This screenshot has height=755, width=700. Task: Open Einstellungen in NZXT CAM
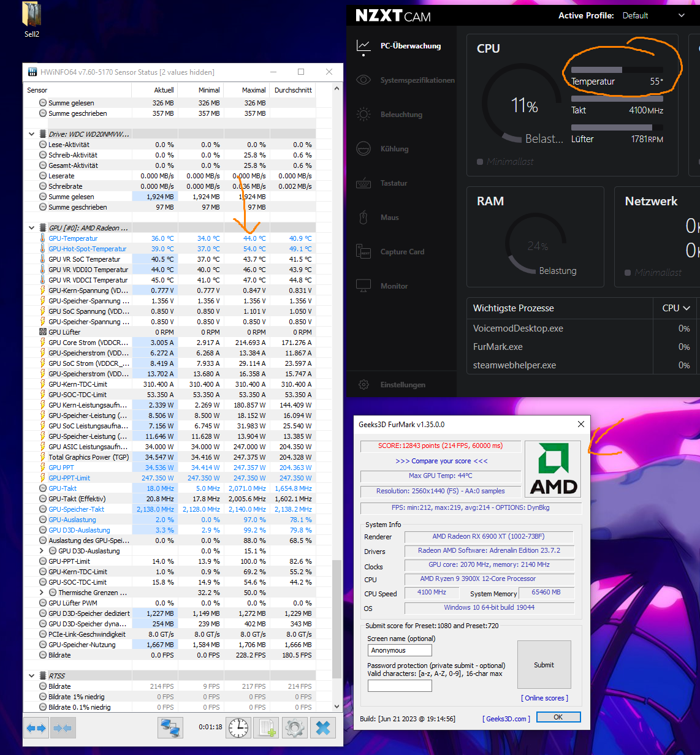click(x=403, y=385)
